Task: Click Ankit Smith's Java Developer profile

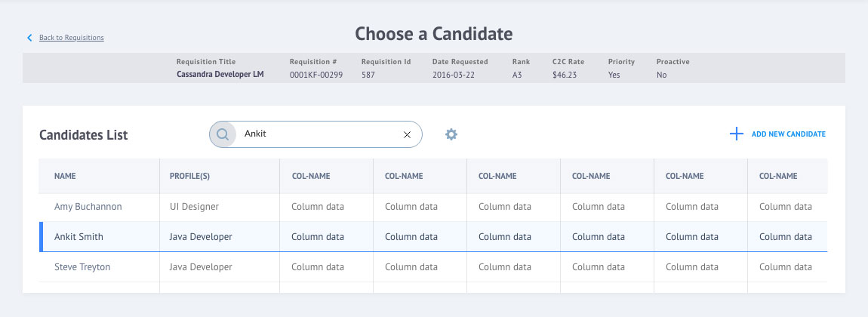Action: tap(202, 236)
